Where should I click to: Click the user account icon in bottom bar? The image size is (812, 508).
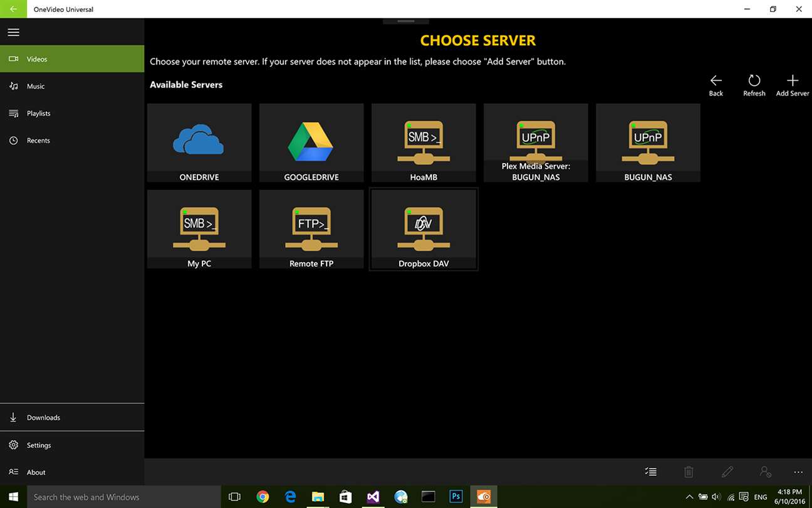pyautogui.click(x=765, y=472)
